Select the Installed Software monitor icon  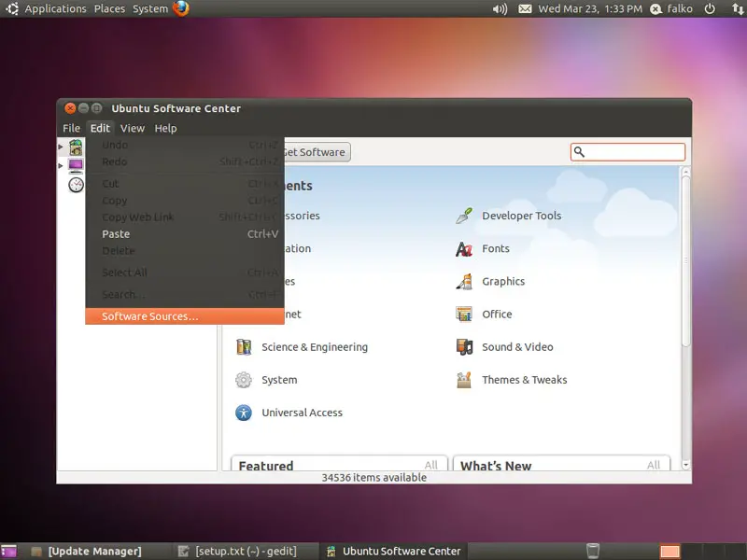76,166
